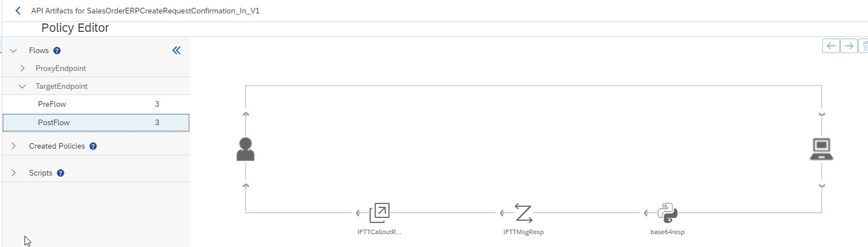
Task: Select PostFlow under TargetEndpoint
Action: pyautogui.click(x=54, y=122)
